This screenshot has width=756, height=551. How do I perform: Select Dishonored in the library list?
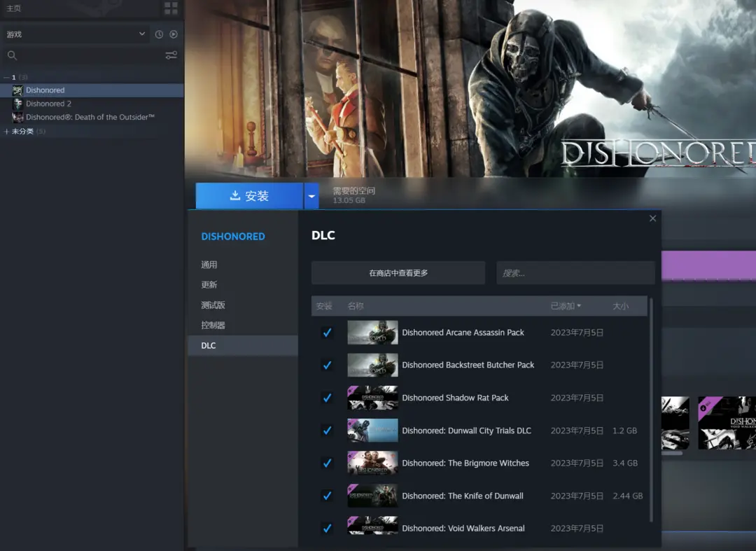92,90
